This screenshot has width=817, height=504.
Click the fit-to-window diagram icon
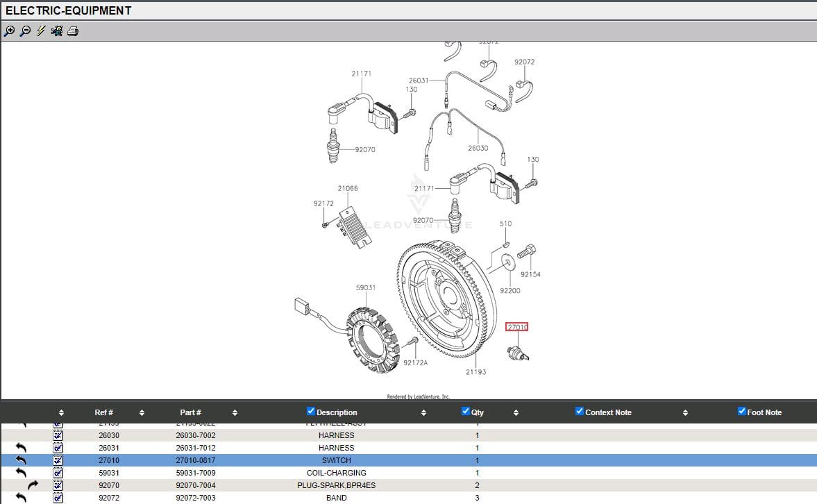tap(57, 31)
